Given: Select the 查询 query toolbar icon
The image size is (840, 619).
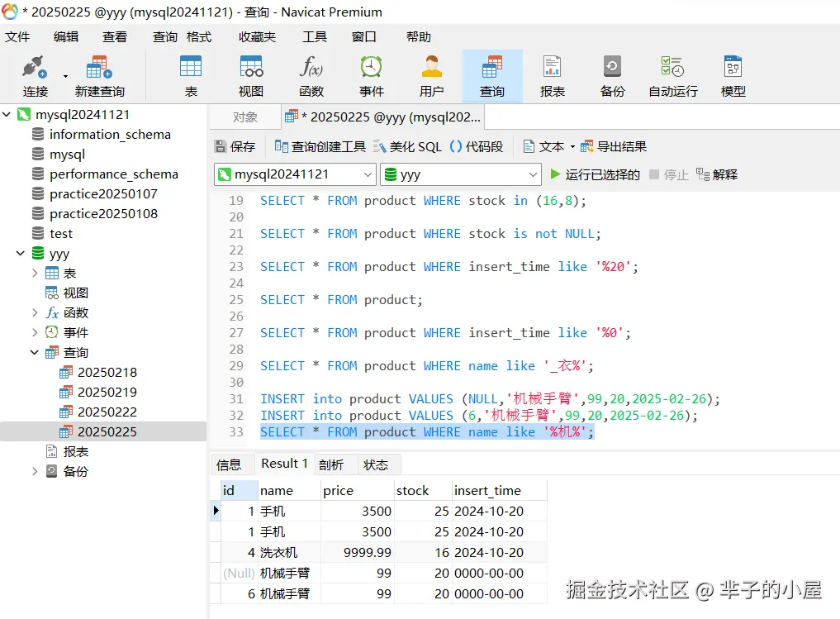Looking at the screenshot, I should pos(491,76).
